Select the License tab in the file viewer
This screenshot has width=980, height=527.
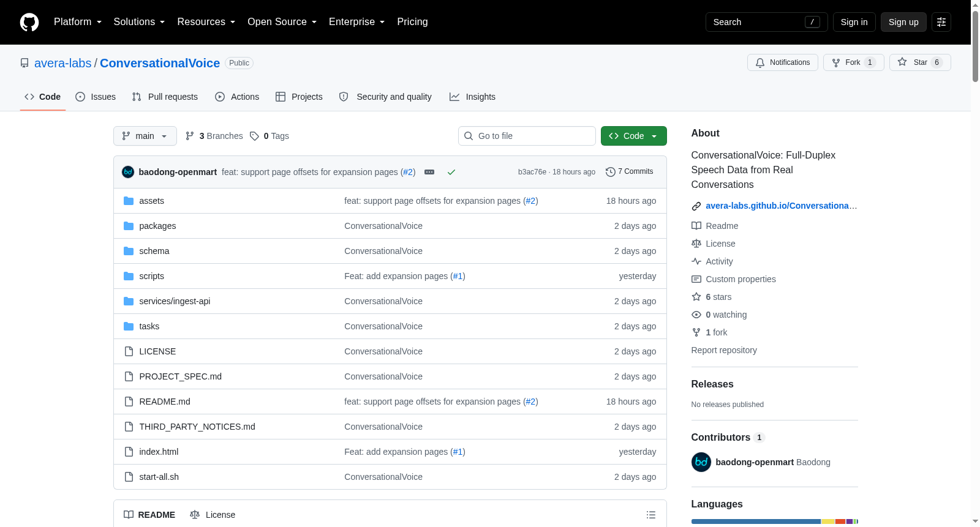pos(213,515)
